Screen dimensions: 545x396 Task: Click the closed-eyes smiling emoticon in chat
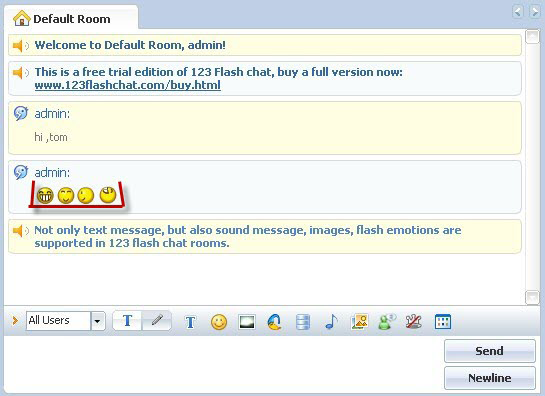pyautogui.click(x=66, y=195)
